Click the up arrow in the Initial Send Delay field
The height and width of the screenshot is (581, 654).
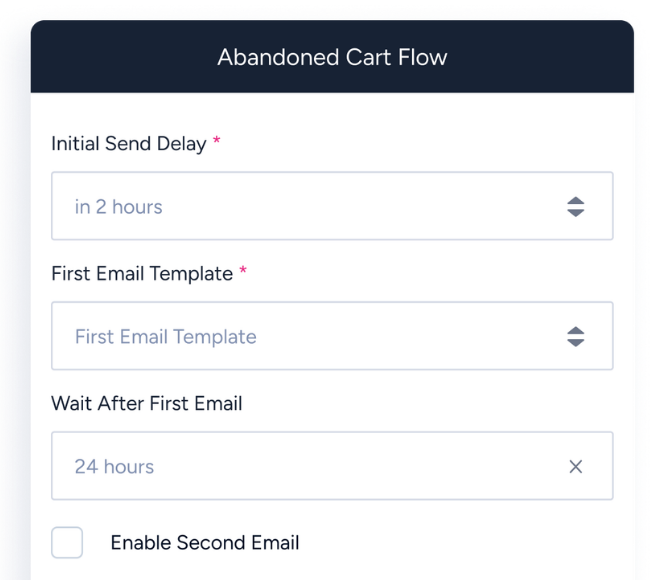click(x=576, y=201)
